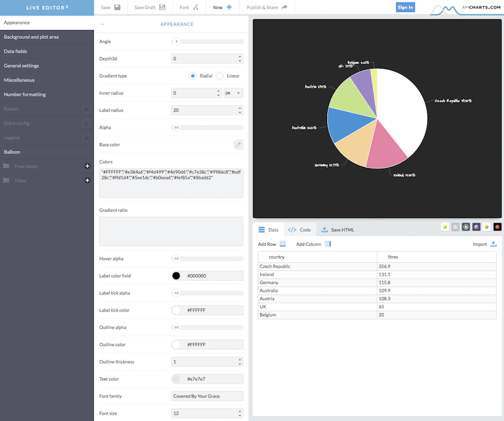Collapse the Appearance panel section
Image resolution: width=504 pixels, height=421 pixels.
(103, 24)
